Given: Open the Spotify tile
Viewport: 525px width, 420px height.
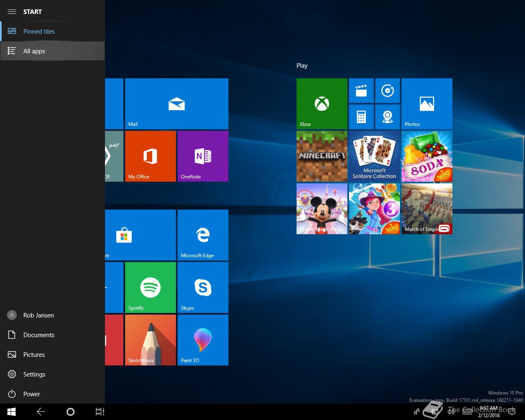Looking at the screenshot, I should pos(151,288).
